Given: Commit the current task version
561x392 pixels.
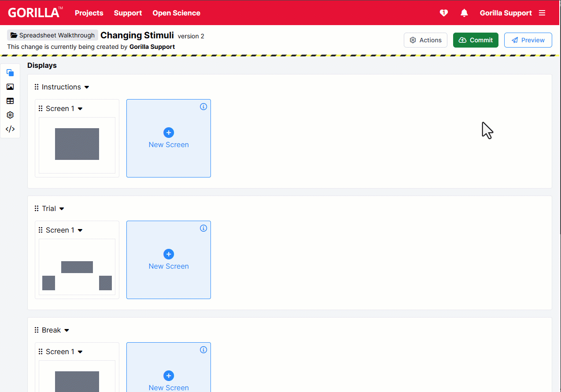Looking at the screenshot, I should tap(476, 40).
